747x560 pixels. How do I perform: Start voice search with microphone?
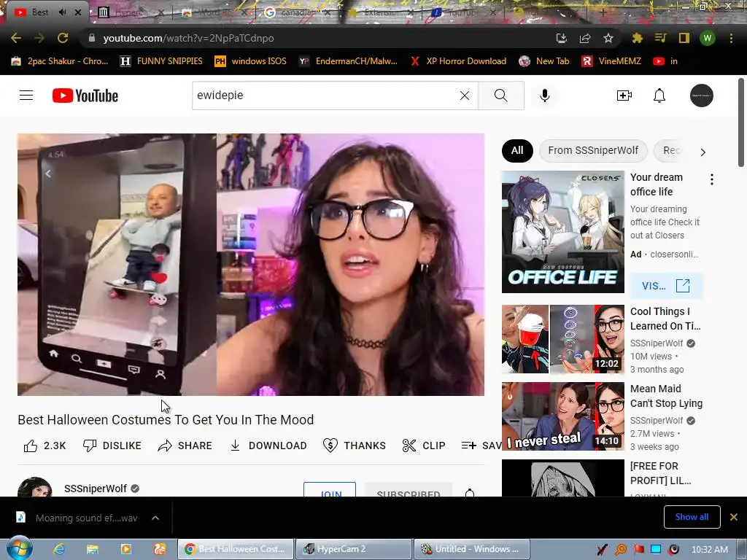pyautogui.click(x=544, y=96)
